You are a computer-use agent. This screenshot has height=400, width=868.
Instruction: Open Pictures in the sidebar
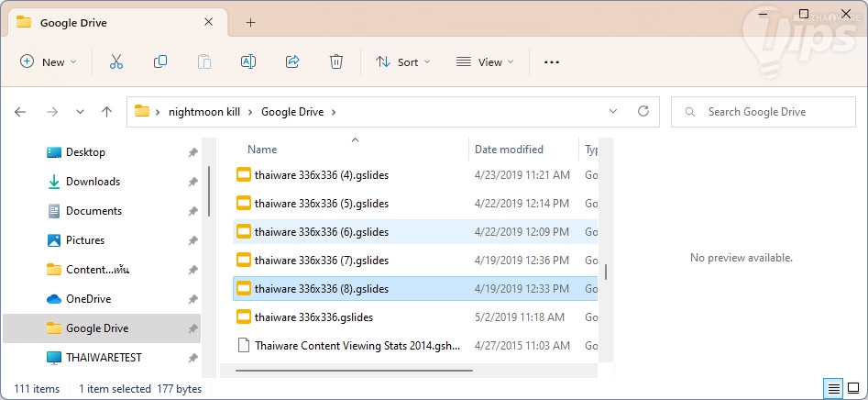(x=85, y=239)
